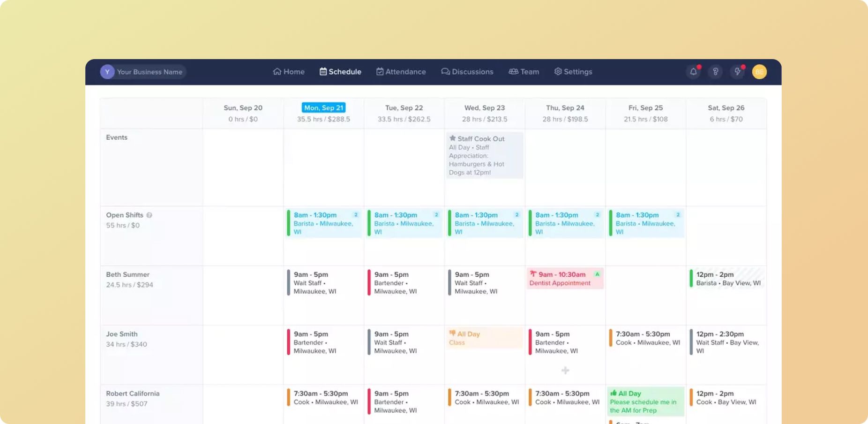Screen dimensions: 868x424
Task: Open the yellow user avatar
Action: (759, 72)
